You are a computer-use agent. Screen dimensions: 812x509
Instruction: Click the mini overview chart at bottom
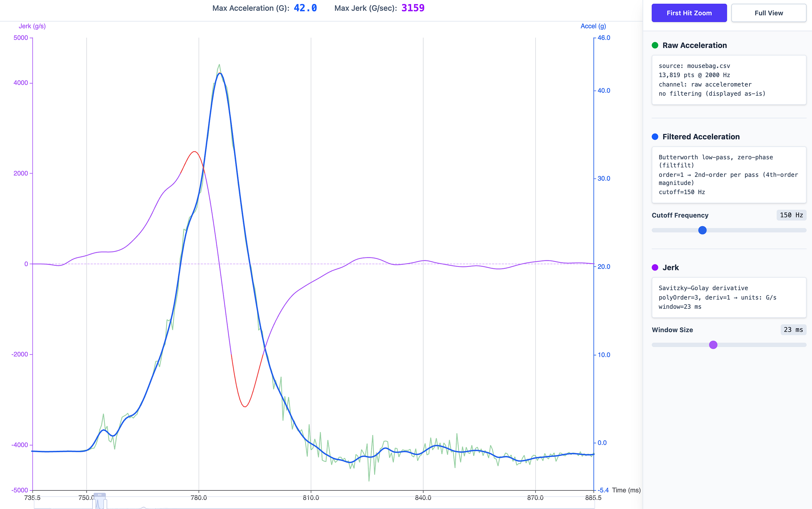coord(338,504)
